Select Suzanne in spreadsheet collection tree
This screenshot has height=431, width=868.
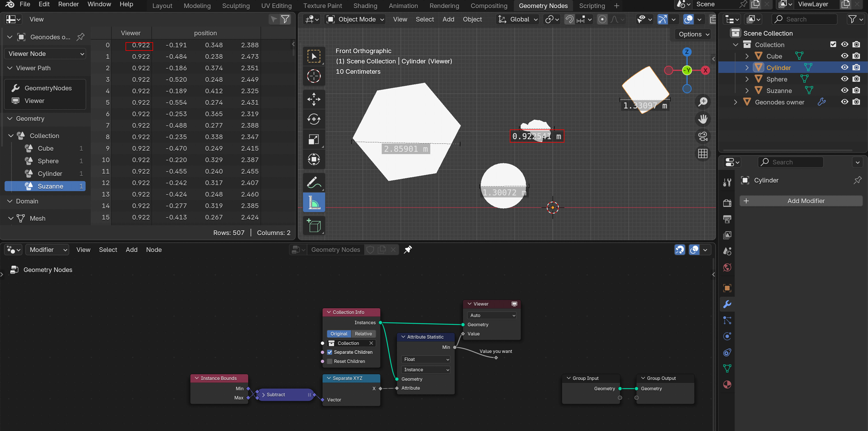click(x=45, y=186)
